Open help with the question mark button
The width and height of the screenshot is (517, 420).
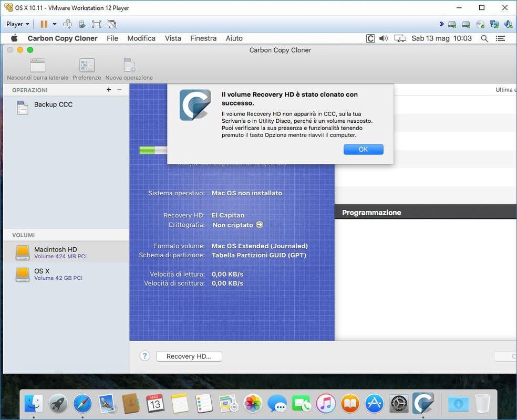[x=144, y=356]
